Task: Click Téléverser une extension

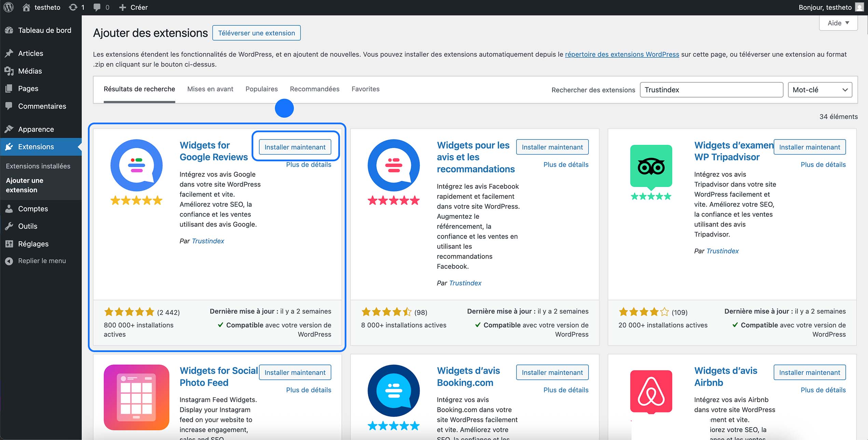Action: [256, 33]
